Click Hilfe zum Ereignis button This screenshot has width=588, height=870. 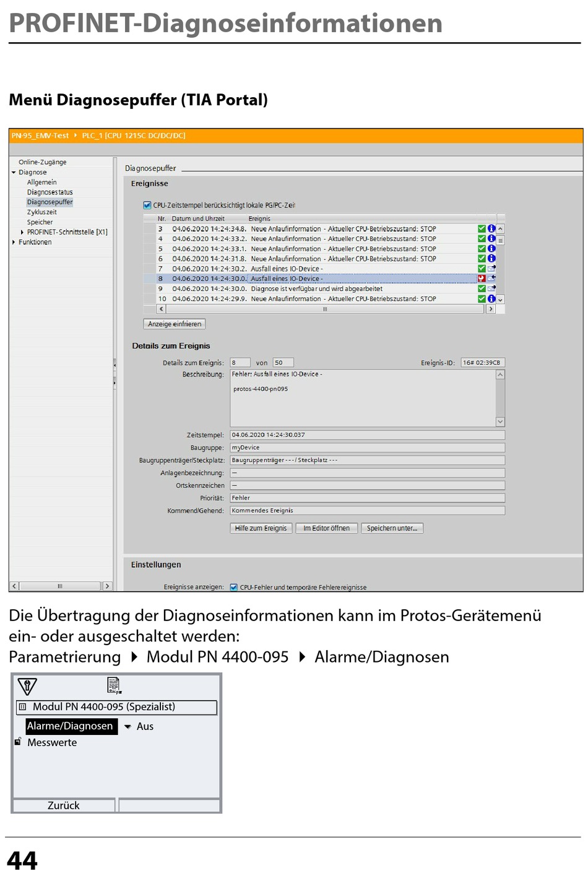coord(261,528)
